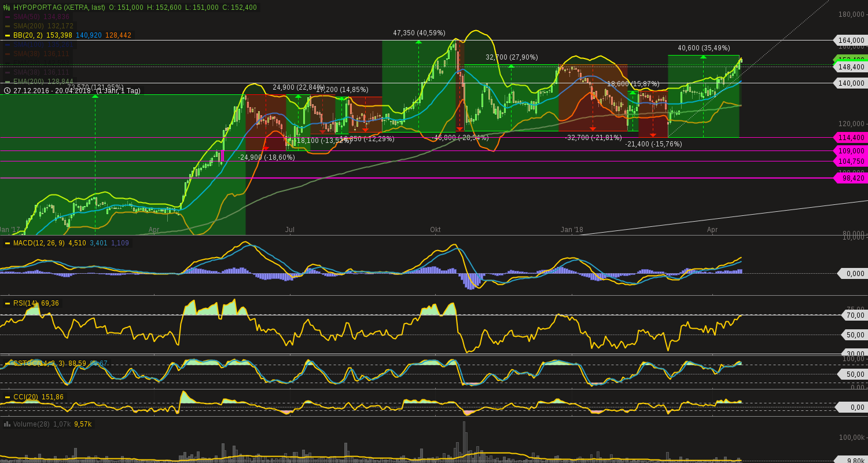
Task: Click the yellow MACD(12, 26, 9) color marker
Action: pyautogui.click(x=8, y=243)
